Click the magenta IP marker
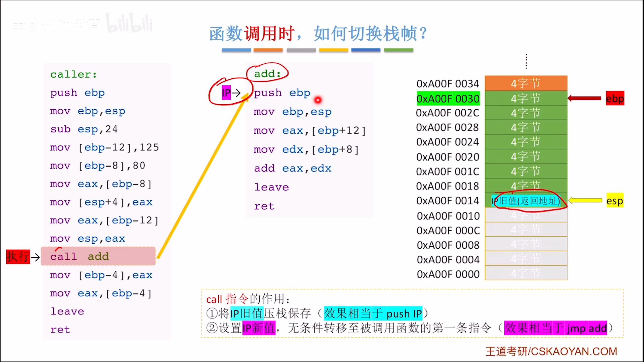644x362 pixels. [x=226, y=93]
